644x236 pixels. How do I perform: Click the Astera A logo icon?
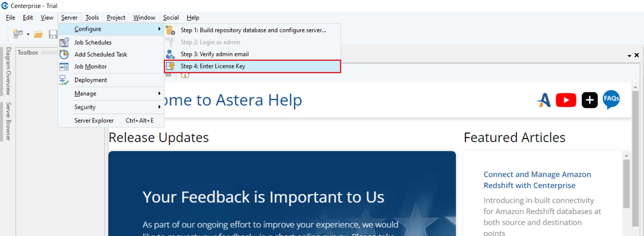[544, 100]
